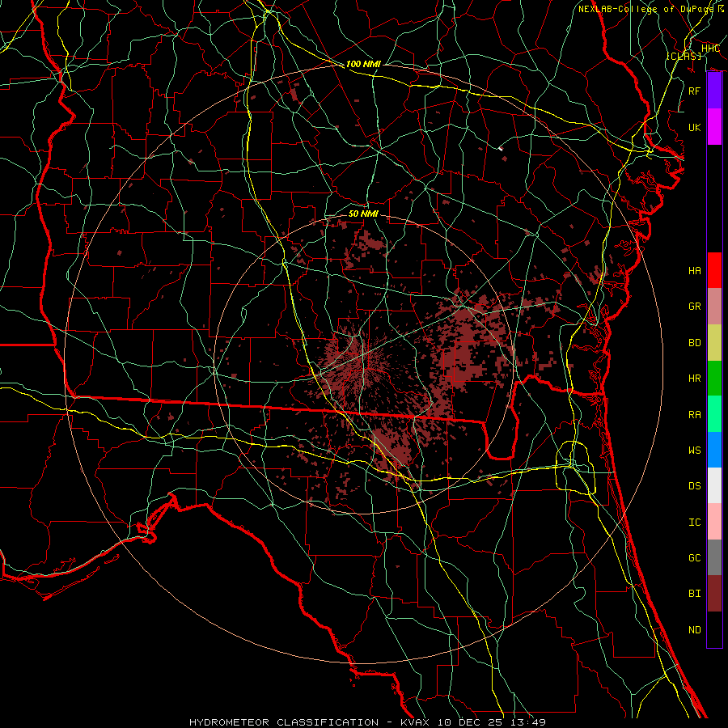728x728 pixels.
Task: Click the ND legend label
Action: (695, 629)
